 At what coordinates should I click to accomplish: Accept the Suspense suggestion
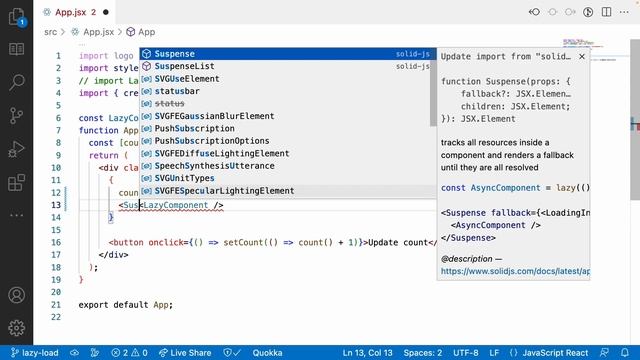pos(288,54)
